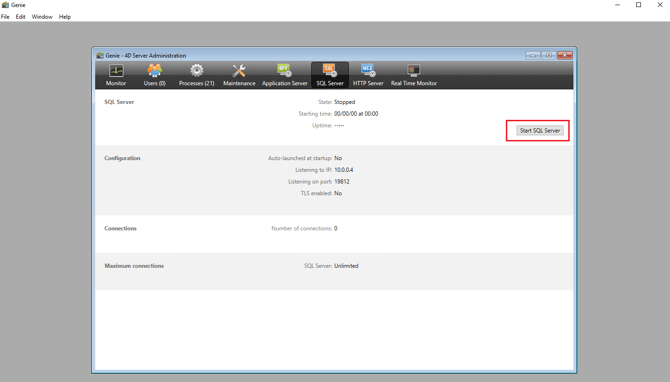670x382 pixels.
Task: Select the SQL Server page icon
Action: click(x=329, y=70)
